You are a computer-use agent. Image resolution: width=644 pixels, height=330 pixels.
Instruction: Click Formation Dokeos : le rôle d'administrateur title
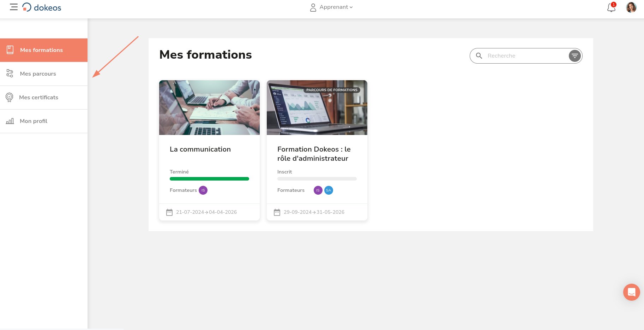click(x=314, y=154)
